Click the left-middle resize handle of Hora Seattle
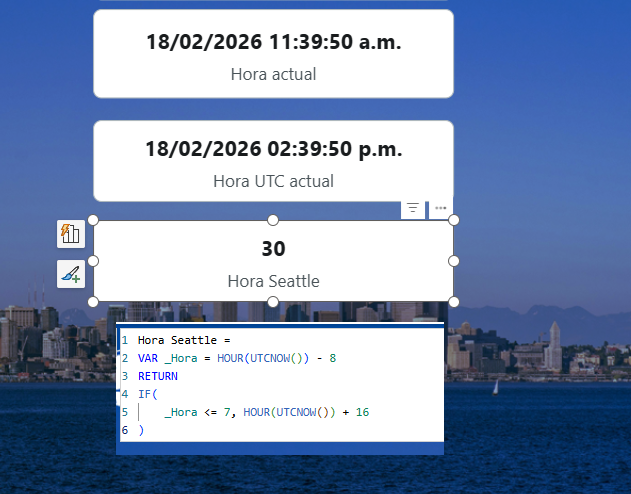This screenshot has height=494, width=631. [x=94, y=260]
